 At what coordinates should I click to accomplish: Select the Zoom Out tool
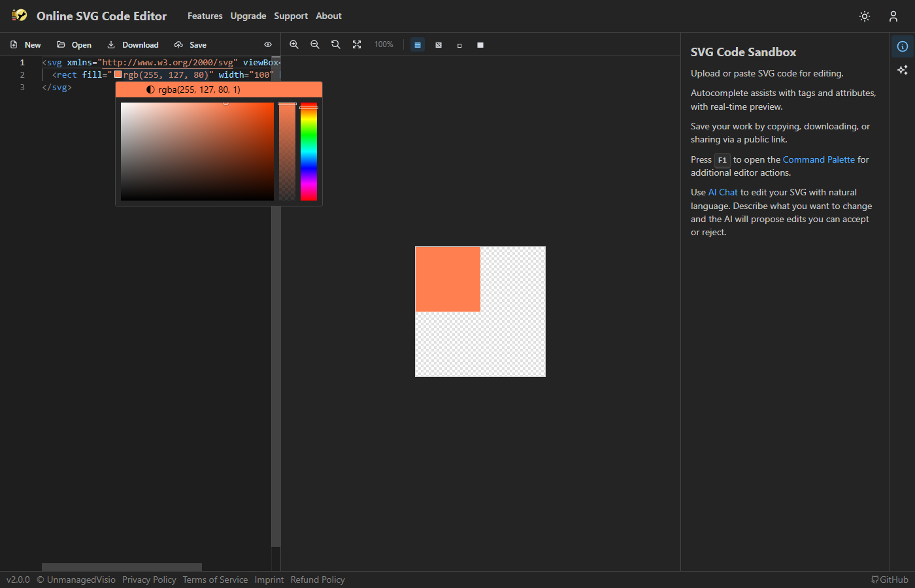click(x=315, y=44)
